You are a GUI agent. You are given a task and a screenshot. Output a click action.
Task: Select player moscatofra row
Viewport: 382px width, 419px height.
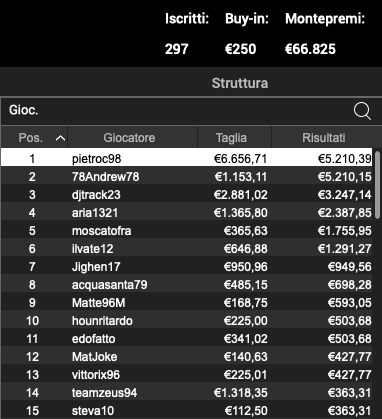pos(187,230)
